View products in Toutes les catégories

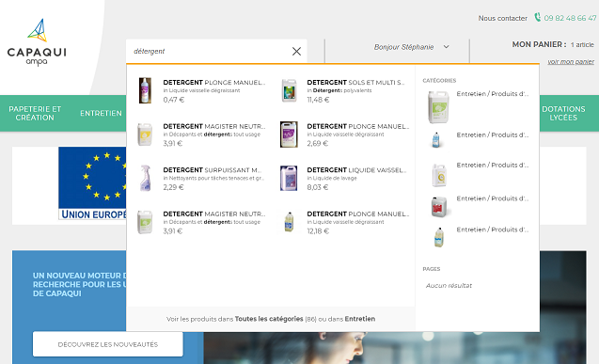click(x=269, y=319)
